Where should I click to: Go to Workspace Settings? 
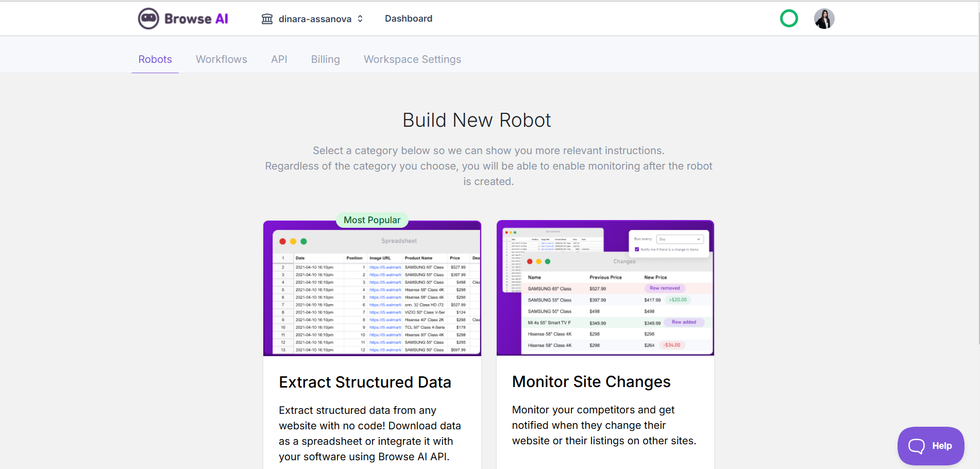click(x=412, y=59)
